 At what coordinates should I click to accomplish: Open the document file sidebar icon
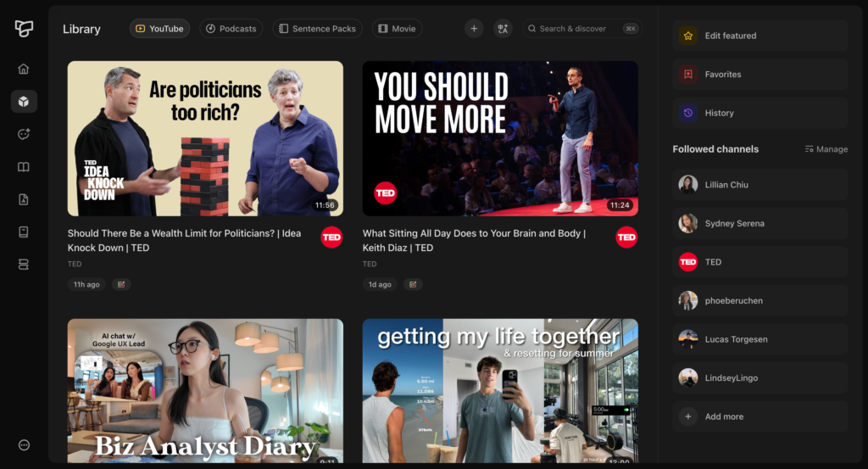23,199
